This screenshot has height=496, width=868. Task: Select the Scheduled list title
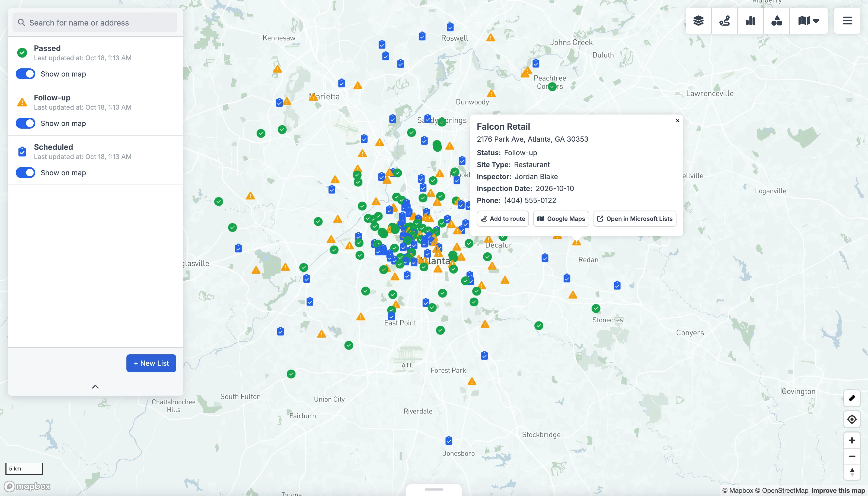[x=53, y=147]
